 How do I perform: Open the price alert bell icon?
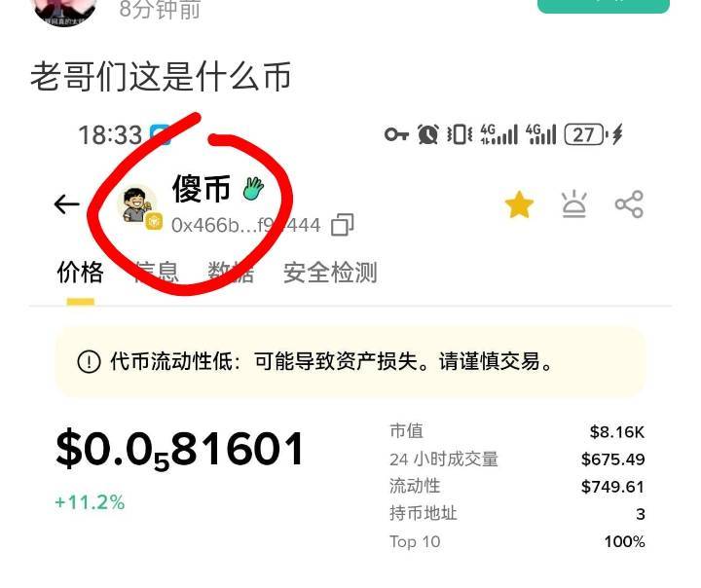pos(574,204)
